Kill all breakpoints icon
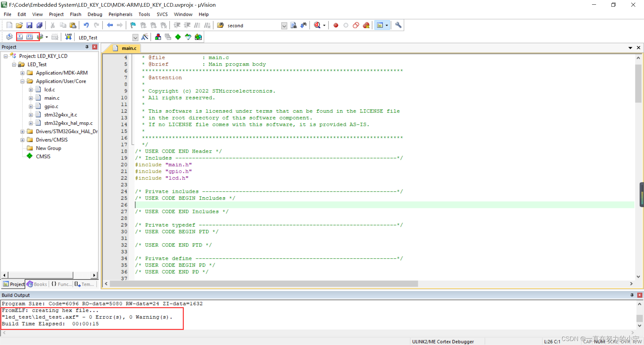644x345 pixels. click(x=366, y=25)
